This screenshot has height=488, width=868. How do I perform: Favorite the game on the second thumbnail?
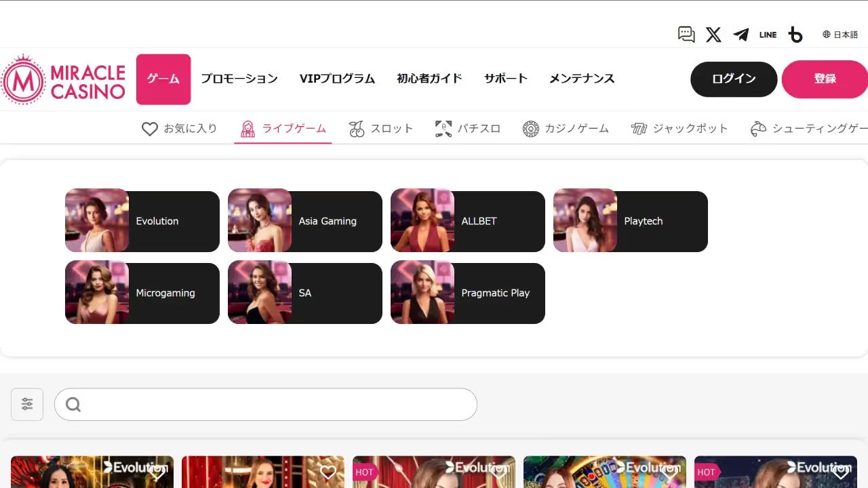(328, 472)
